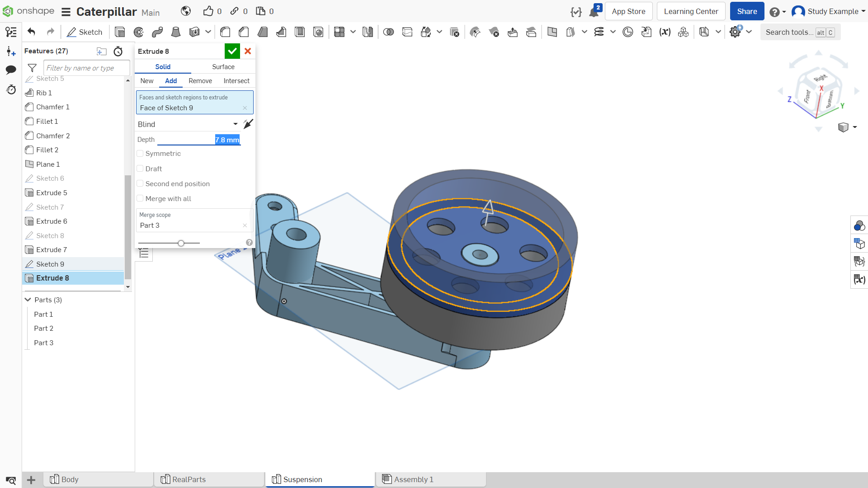Image resolution: width=868 pixels, height=488 pixels.
Task: Accept Extrude 8 with the green checkmark
Action: point(232,52)
